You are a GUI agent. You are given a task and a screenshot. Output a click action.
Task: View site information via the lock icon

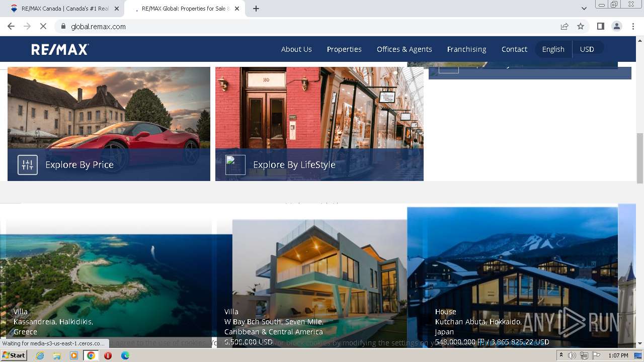(63, 26)
